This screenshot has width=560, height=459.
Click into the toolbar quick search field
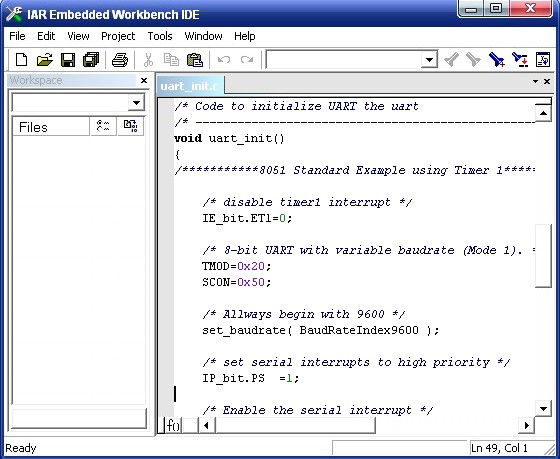tap(344, 60)
